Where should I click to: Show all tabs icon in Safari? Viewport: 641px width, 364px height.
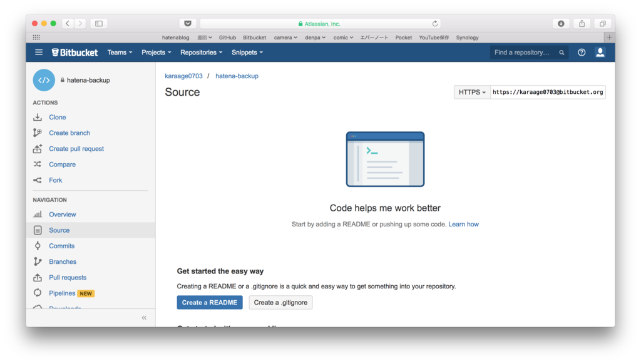(x=603, y=24)
